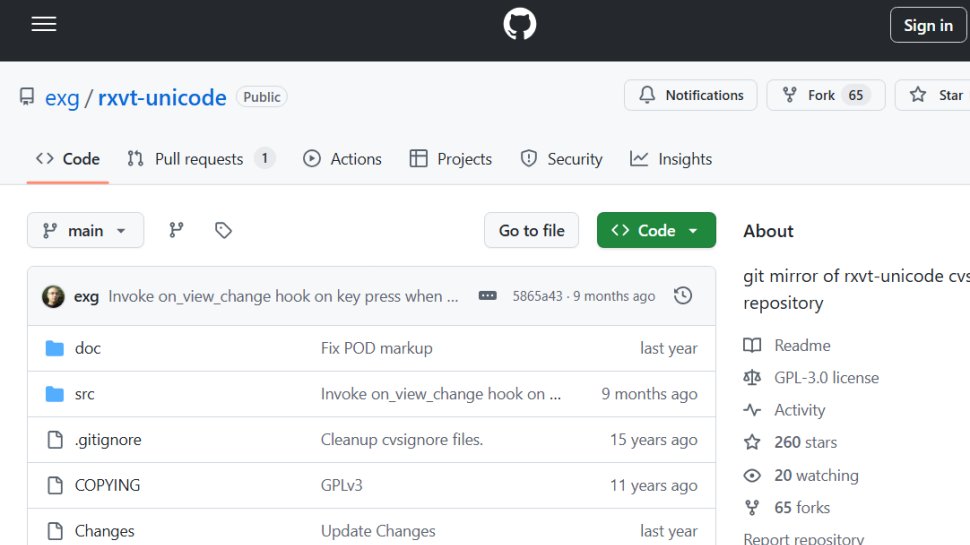
Task: Open the 20 watching link
Action: point(816,476)
